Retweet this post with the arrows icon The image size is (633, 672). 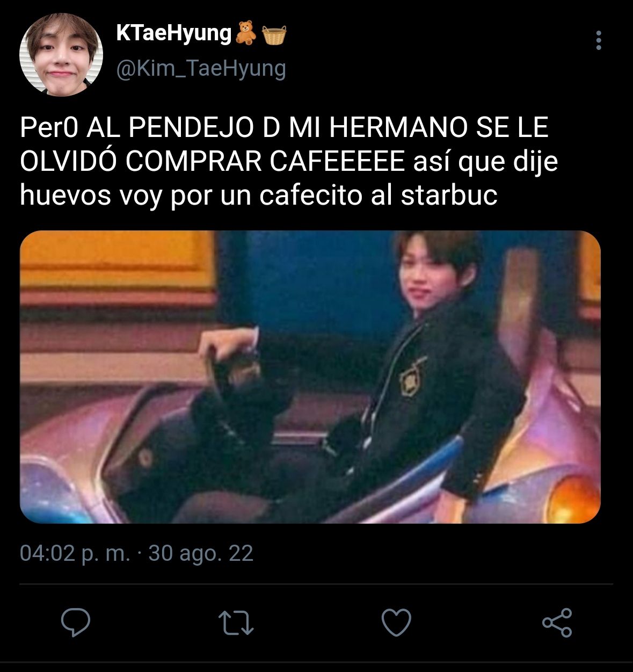tap(237, 623)
